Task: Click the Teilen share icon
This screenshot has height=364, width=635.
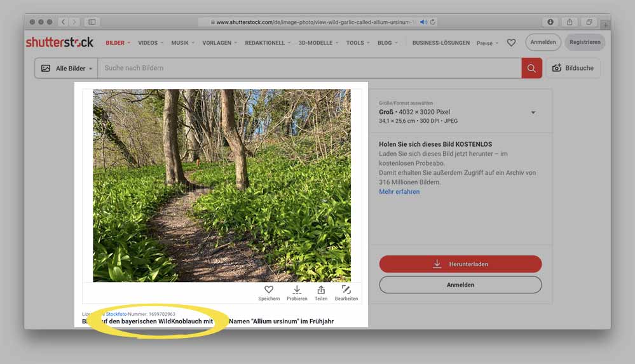Action: coord(321,290)
